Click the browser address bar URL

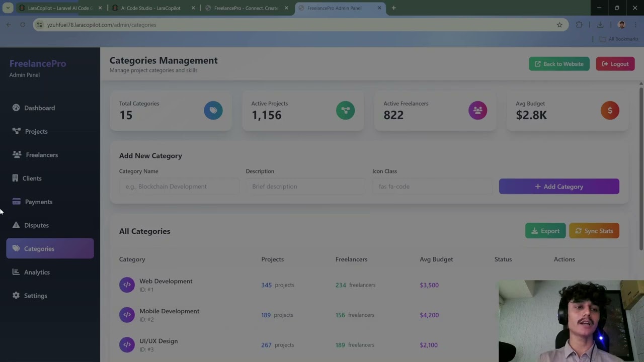(x=102, y=25)
